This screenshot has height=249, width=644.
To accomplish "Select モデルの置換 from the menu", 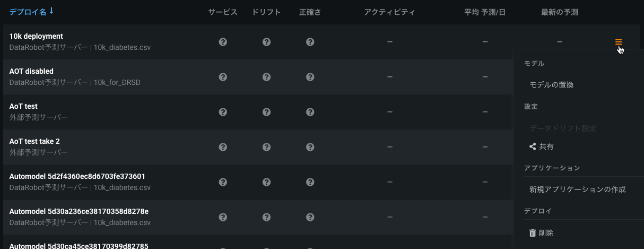I will coord(551,85).
